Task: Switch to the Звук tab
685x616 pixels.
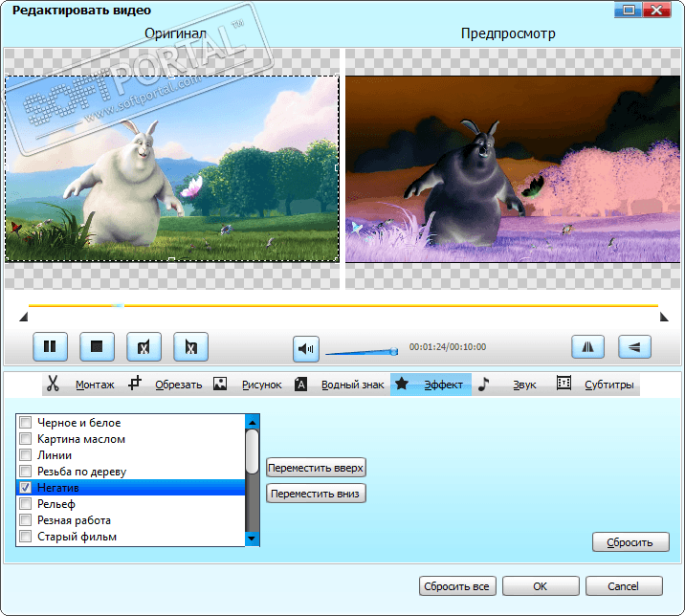Action: pyautogui.click(x=524, y=385)
